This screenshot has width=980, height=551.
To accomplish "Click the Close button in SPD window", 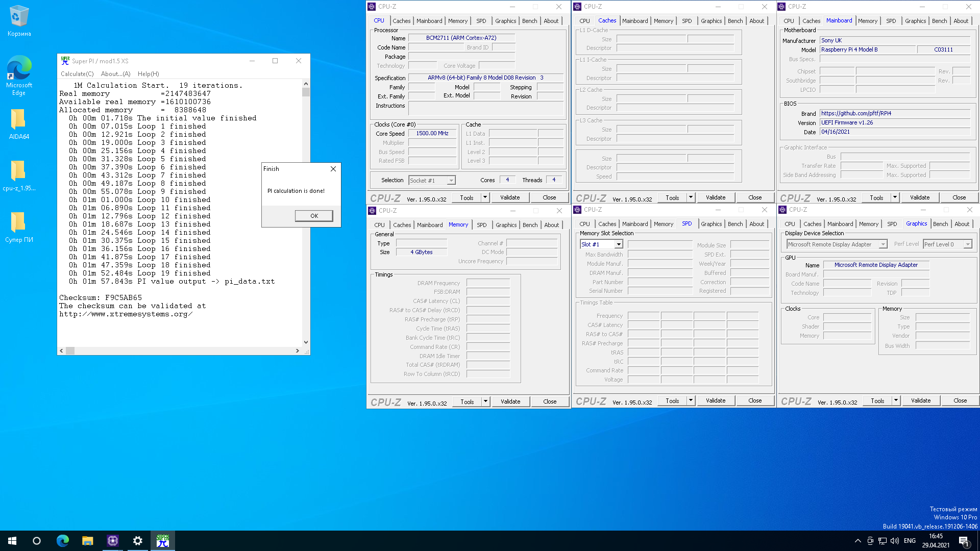I will click(755, 400).
